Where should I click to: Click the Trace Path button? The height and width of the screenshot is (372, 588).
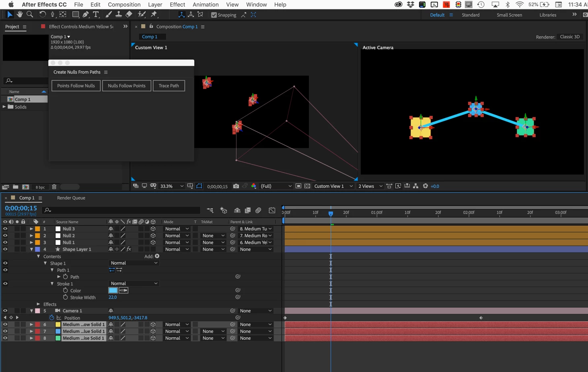pos(169,86)
